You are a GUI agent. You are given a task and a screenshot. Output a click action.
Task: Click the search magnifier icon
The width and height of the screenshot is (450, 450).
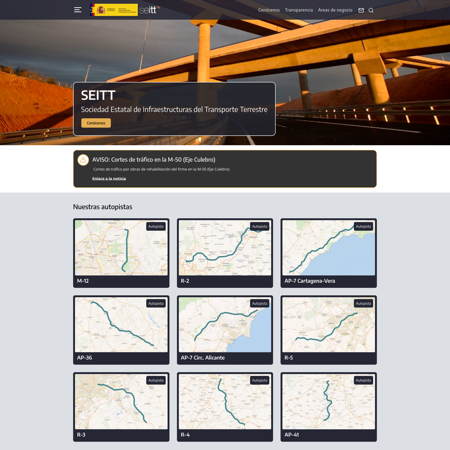371,10
